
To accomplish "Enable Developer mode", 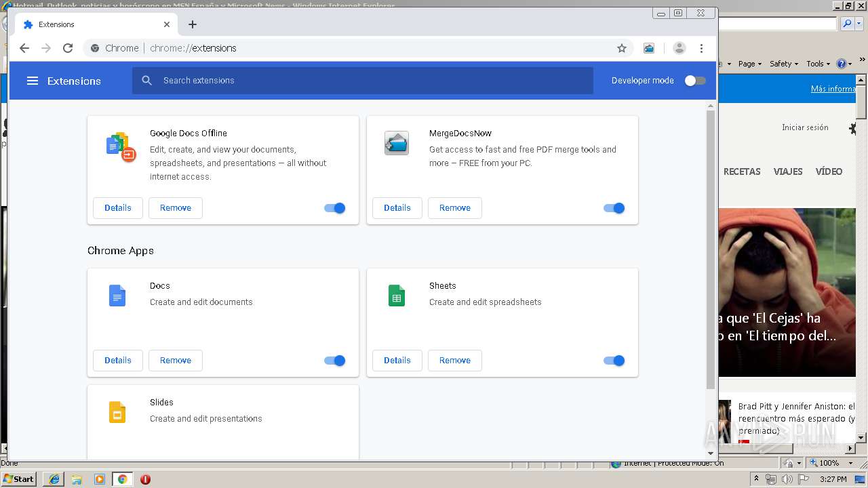I will click(x=695, y=81).
